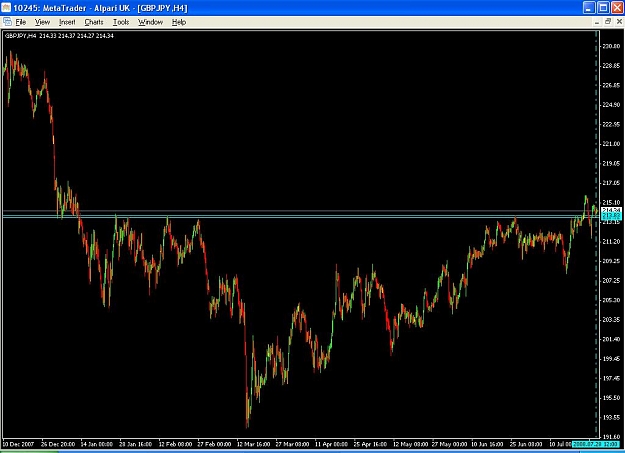Close the inner GBPJPY chart window
625x453 pixels.
pos(619,22)
